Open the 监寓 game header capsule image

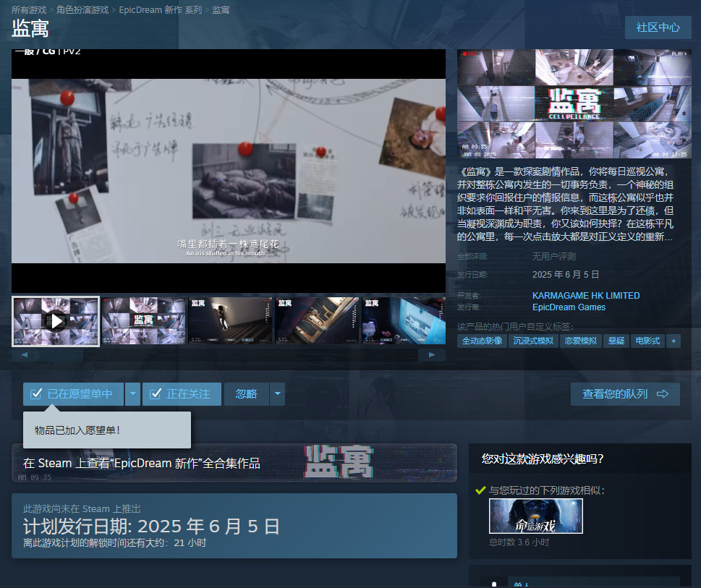(574, 103)
